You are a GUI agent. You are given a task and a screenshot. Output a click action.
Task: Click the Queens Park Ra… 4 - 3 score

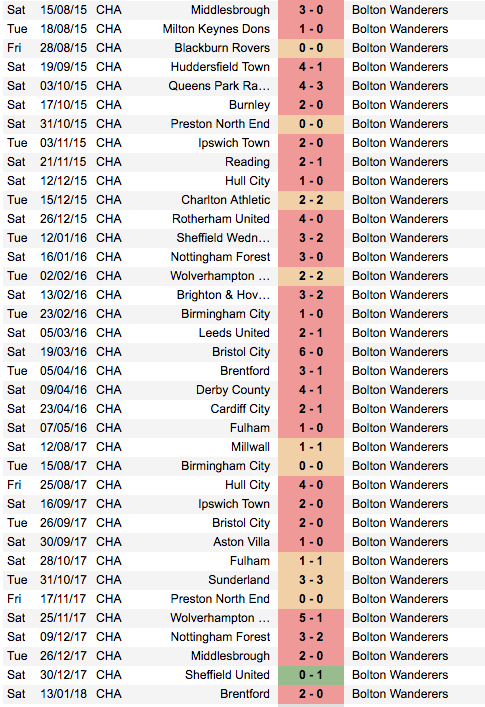pyautogui.click(x=311, y=86)
